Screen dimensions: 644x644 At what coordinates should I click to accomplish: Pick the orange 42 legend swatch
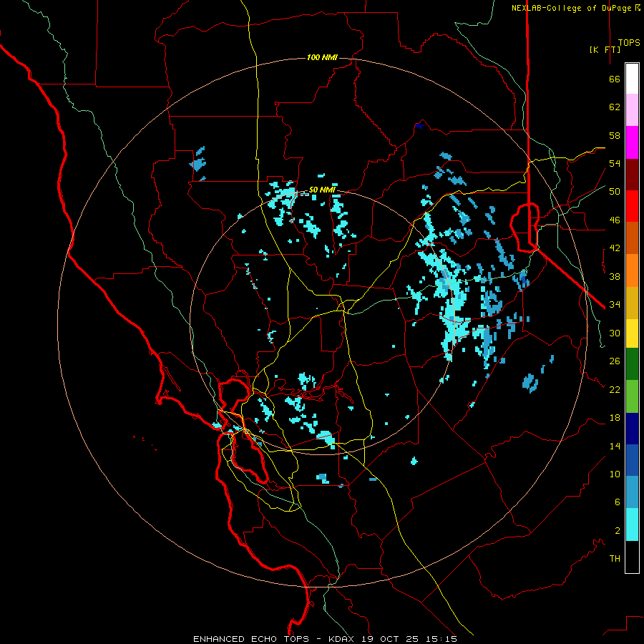click(632, 270)
